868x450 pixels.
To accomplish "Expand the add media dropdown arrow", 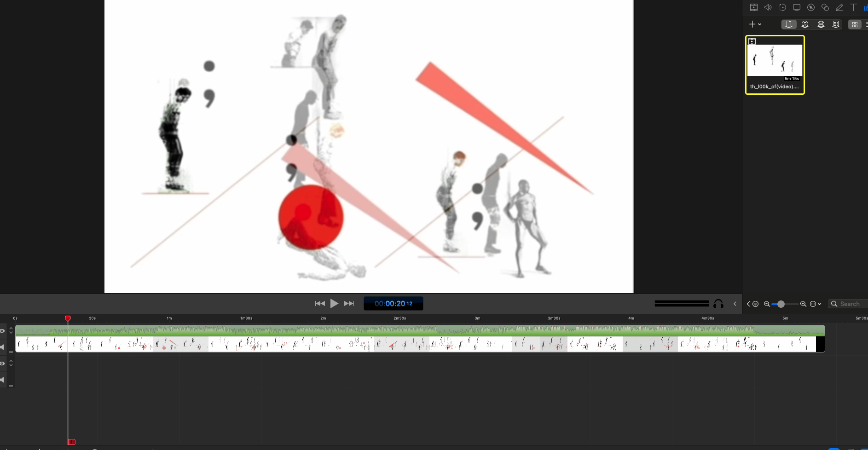I will coord(760,24).
